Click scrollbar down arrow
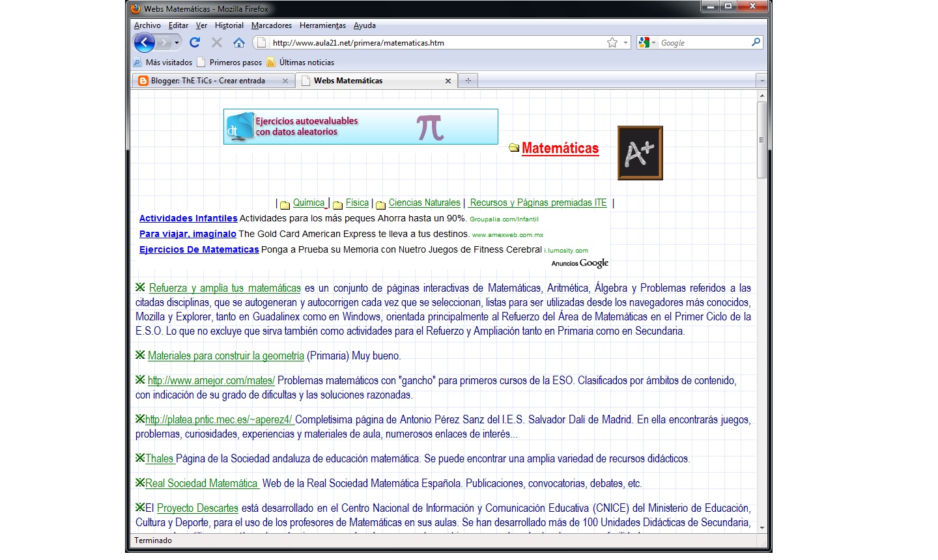Viewport: 938px width, 560px height. [761, 528]
